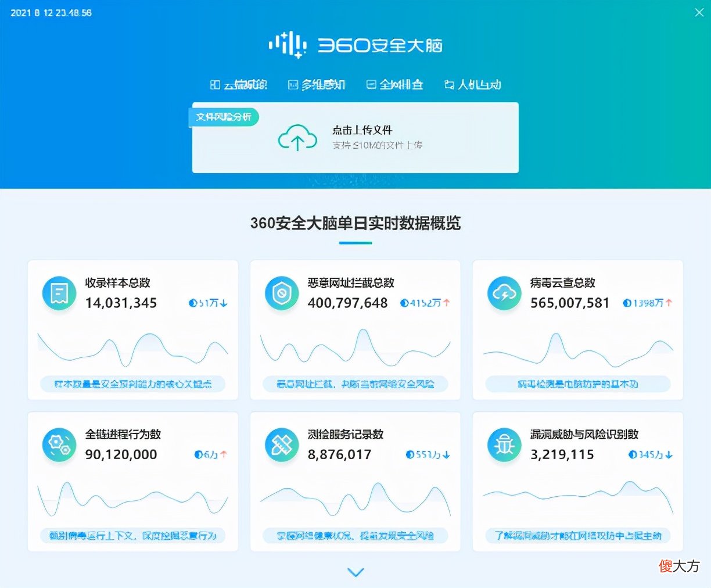Click the value 8,876,017
Image resolution: width=711 pixels, height=588 pixels.
[339, 455]
